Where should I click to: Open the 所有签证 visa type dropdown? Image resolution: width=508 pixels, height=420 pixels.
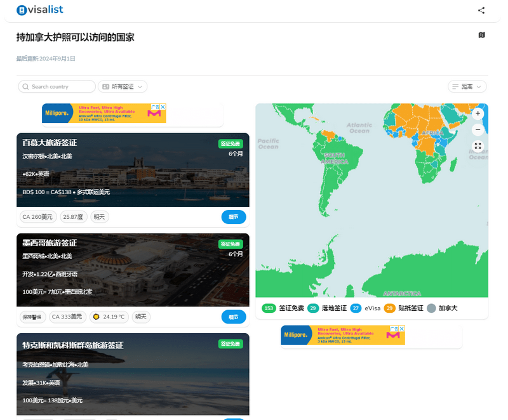(x=122, y=86)
